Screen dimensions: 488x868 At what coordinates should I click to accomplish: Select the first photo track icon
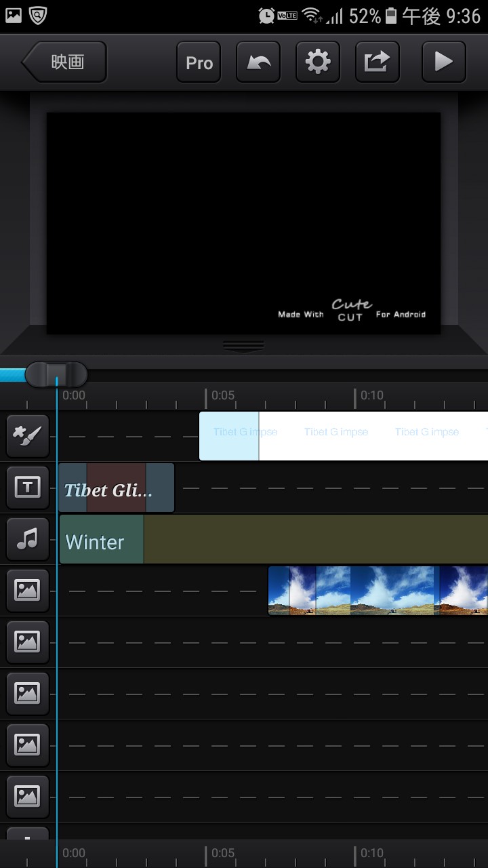[27, 590]
